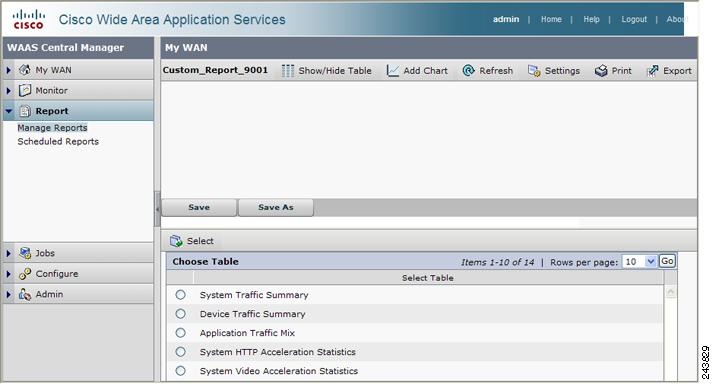The width and height of the screenshot is (712, 384).
Task: Click the Configure tools icon in sidebar
Action: pyautogui.click(x=25, y=274)
